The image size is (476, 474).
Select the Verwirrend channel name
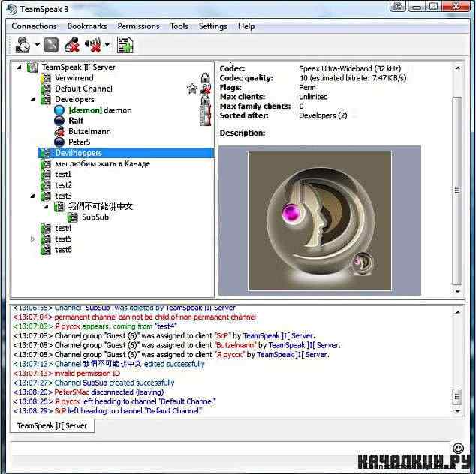74,78
